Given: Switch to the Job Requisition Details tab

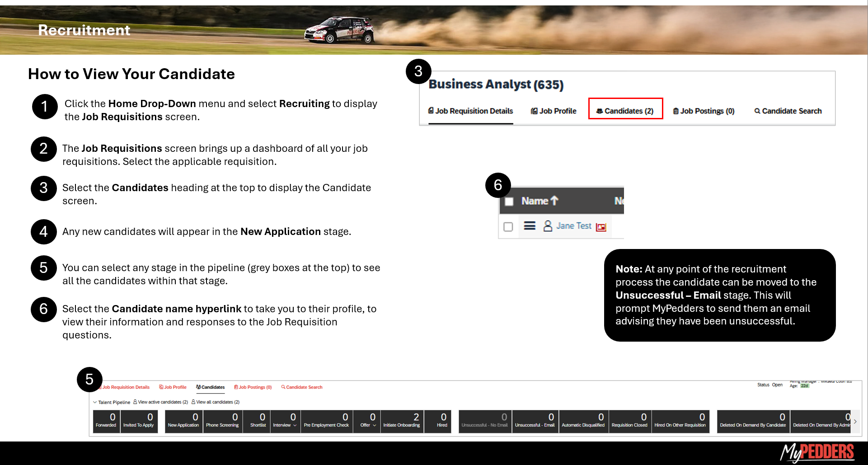Looking at the screenshot, I should click(x=470, y=111).
